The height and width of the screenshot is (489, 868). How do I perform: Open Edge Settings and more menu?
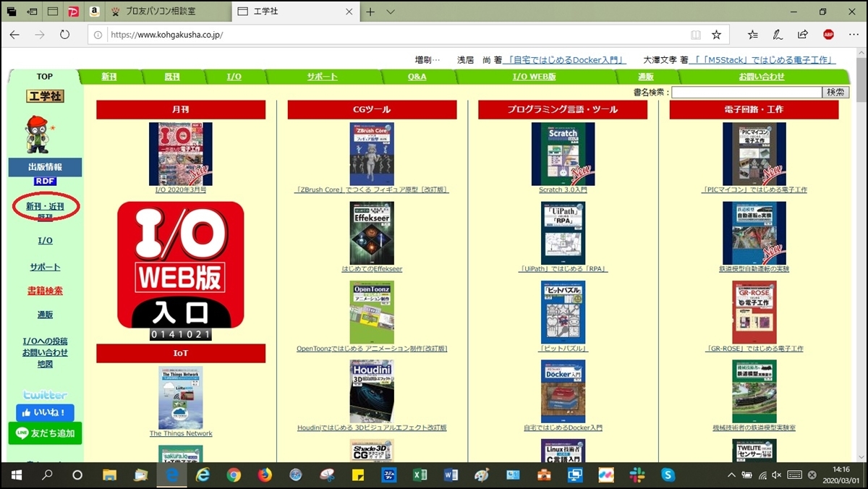tap(853, 35)
